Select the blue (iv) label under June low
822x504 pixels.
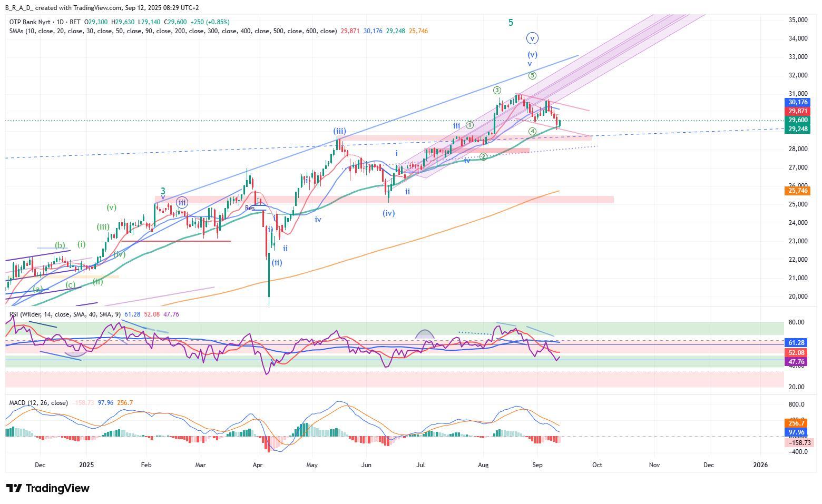[389, 213]
